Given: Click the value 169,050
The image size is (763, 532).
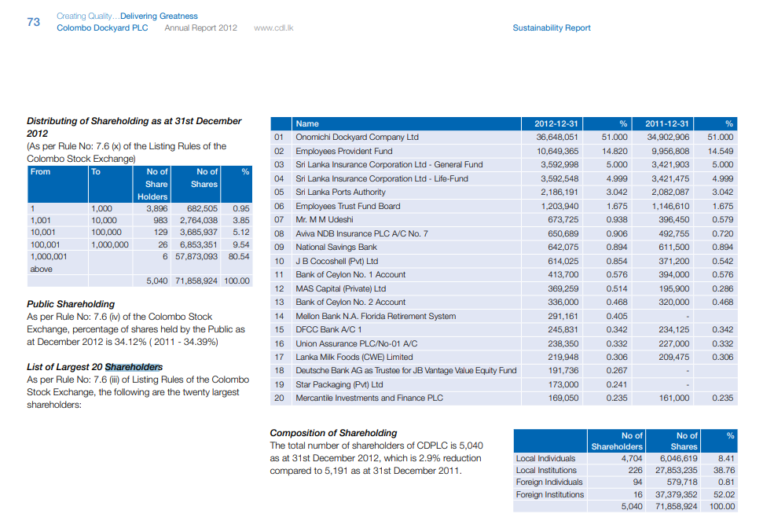Looking at the screenshot, I should [x=563, y=398].
